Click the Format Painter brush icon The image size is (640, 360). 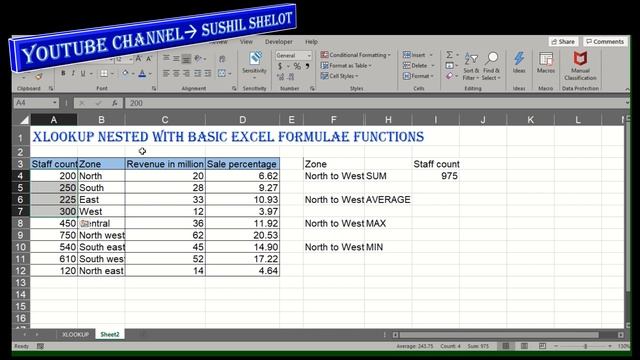point(39,76)
